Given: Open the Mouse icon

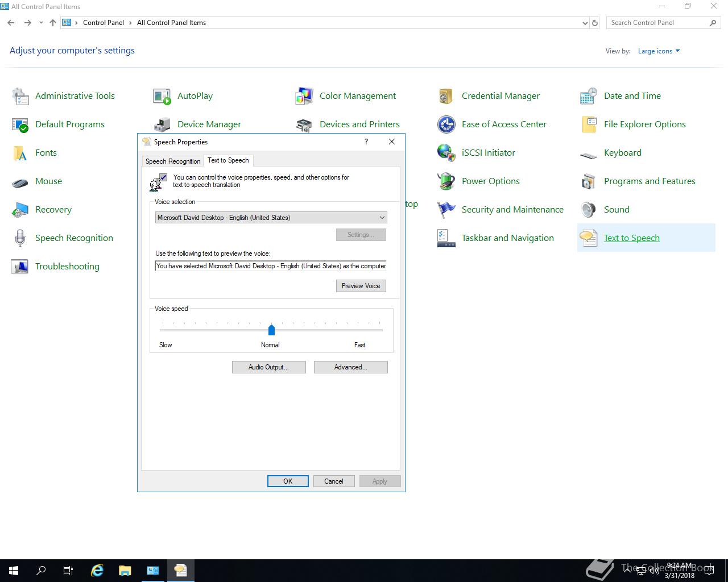Looking at the screenshot, I should [20, 181].
